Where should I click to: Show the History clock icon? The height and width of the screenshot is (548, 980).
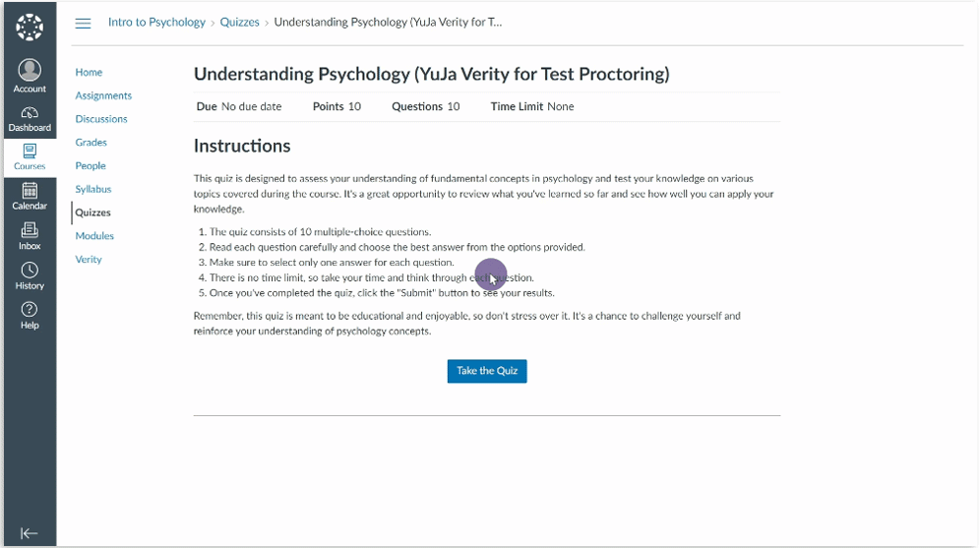[30, 271]
